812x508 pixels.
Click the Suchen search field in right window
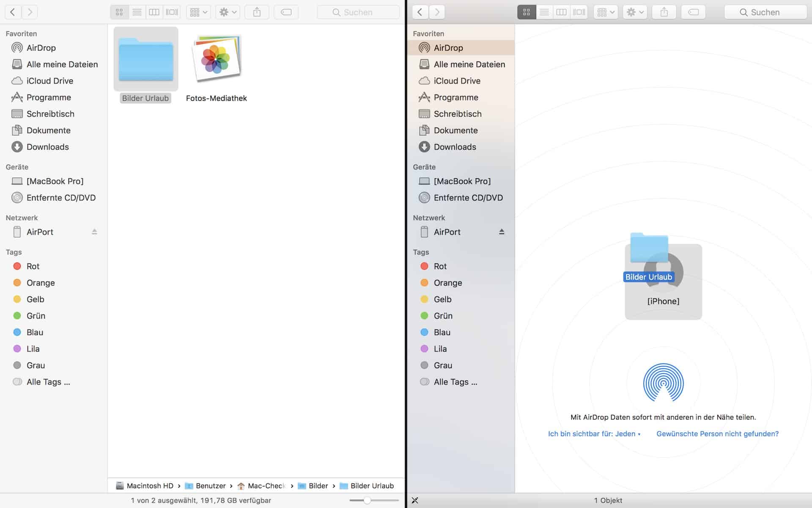click(x=765, y=12)
